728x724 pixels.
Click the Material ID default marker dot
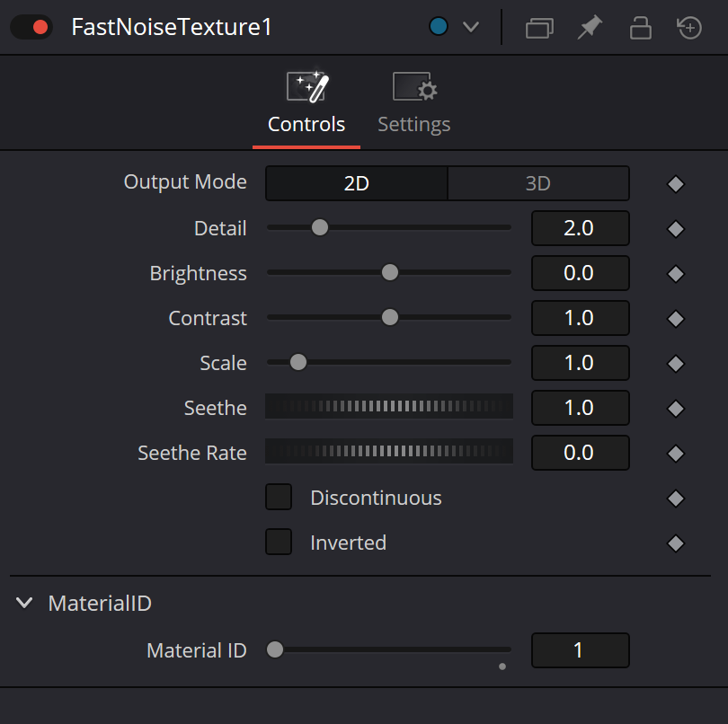tap(502, 667)
